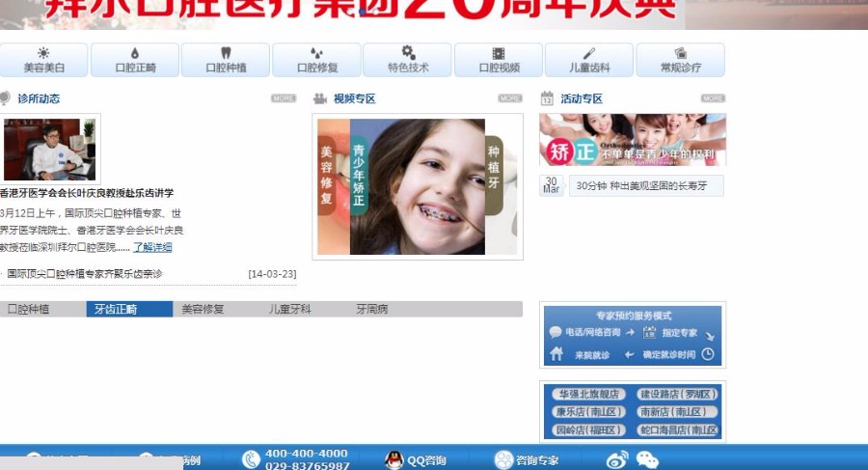Open the 口腔种植 tooth icon menu
This screenshot has width=868, height=470.
click(226, 60)
